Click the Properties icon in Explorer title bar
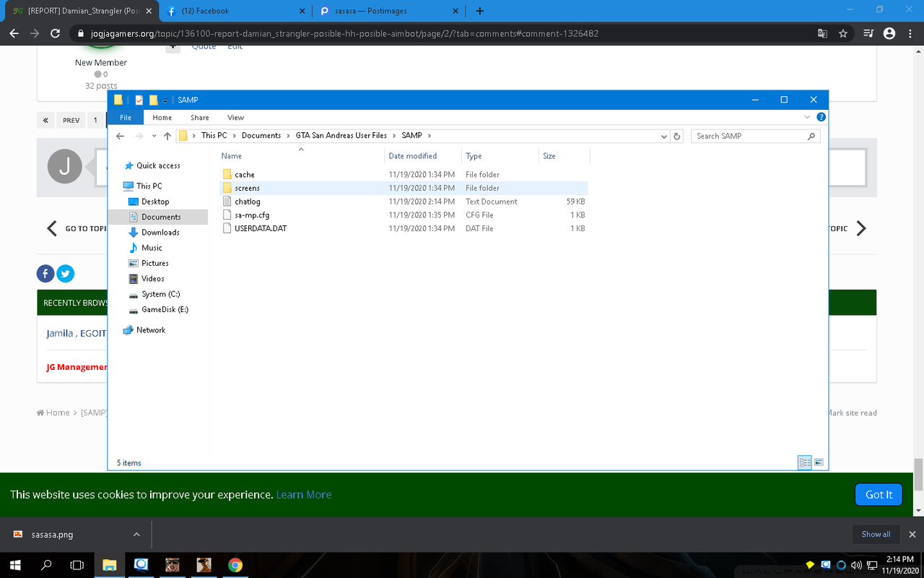Image resolution: width=924 pixels, height=578 pixels. pyautogui.click(x=139, y=100)
